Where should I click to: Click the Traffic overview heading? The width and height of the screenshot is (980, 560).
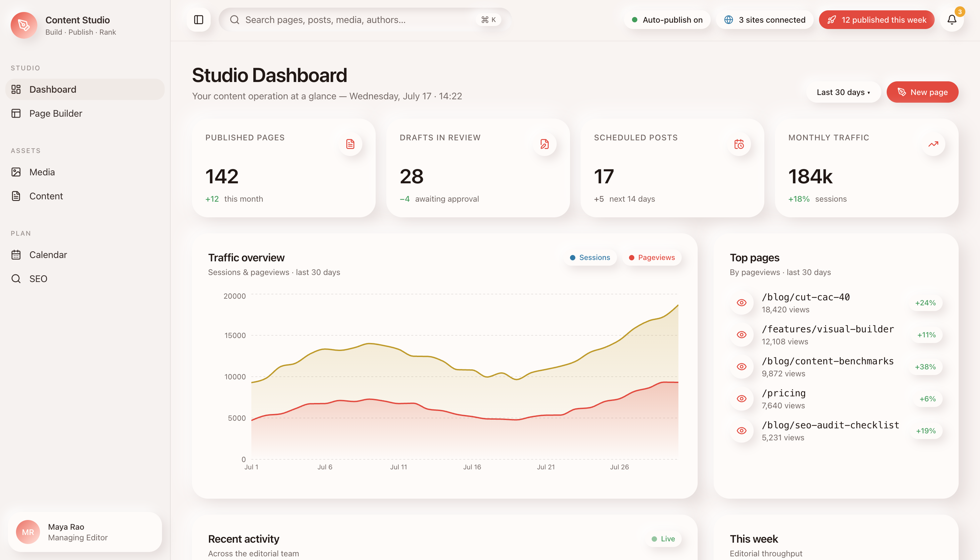pyautogui.click(x=246, y=258)
